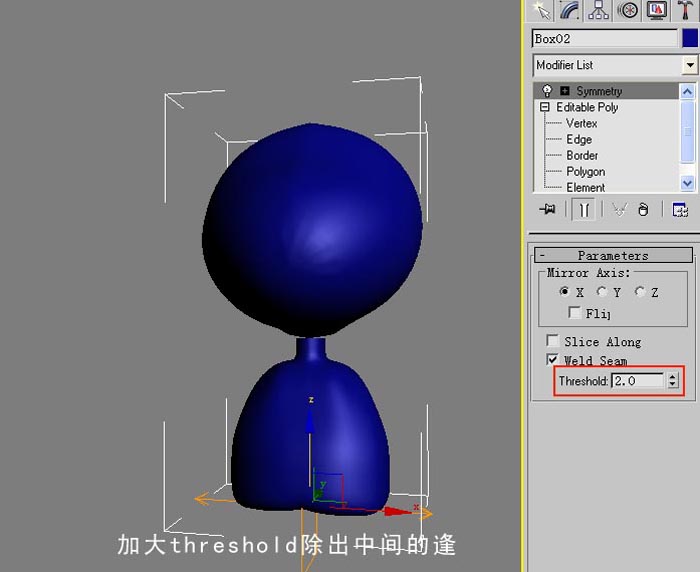The height and width of the screenshot is (572, 700).
Task: Click the Pin Stack icon
Action: pos(547,209)
